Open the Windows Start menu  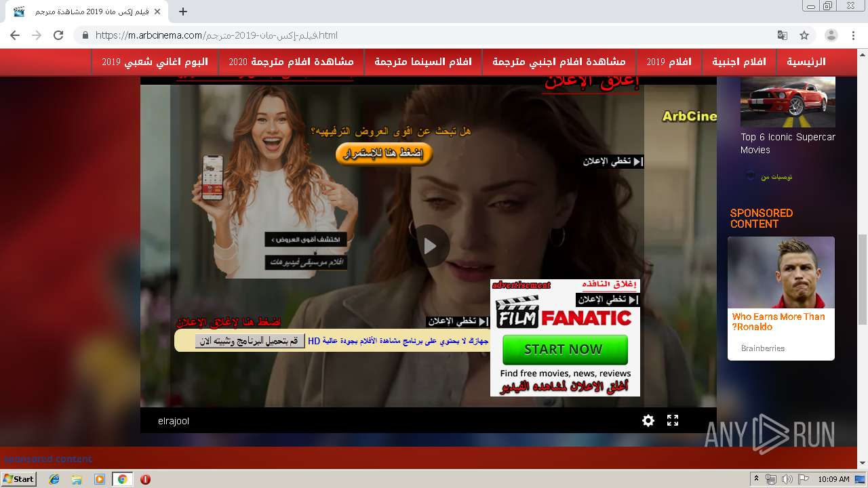point(18,479)
